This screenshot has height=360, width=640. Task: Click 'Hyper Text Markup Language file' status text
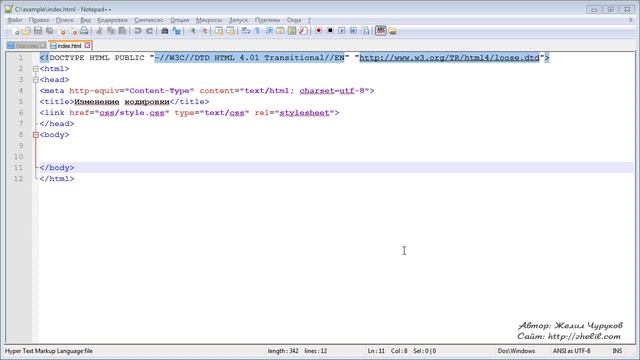coord(49,351)
